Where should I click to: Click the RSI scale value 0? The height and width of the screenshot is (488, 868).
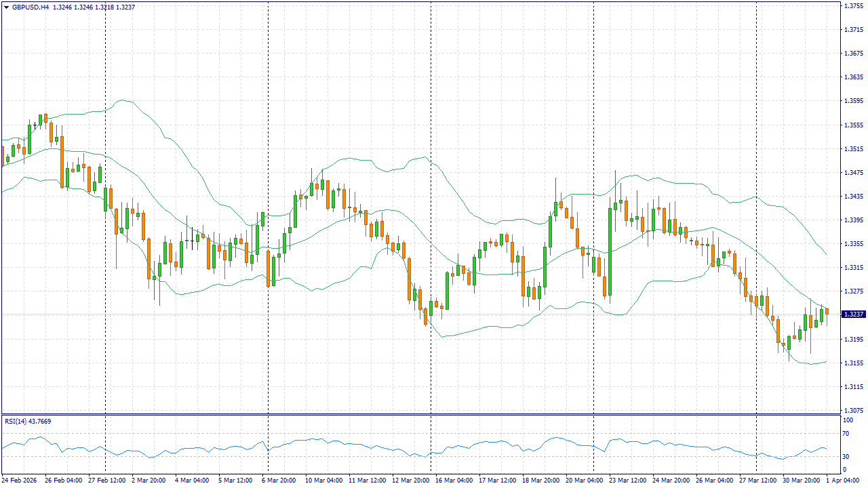(x=844, y=470)
